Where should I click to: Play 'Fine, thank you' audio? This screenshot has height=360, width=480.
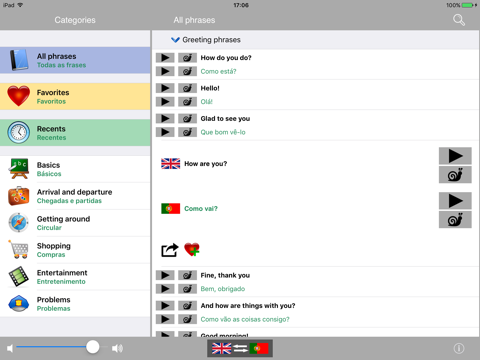click(x=165, y=275)
